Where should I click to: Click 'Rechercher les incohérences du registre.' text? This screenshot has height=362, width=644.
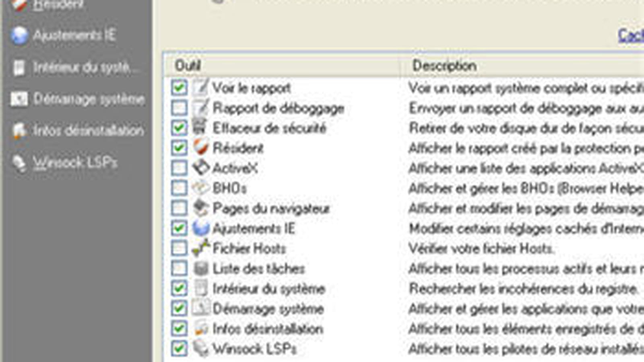[524, 288]
